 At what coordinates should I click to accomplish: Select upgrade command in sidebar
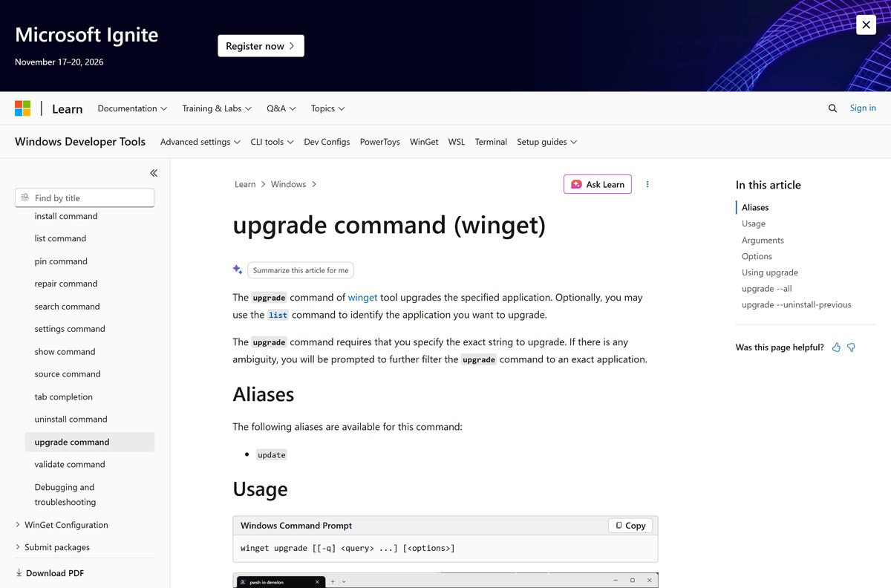pos(90,442)
